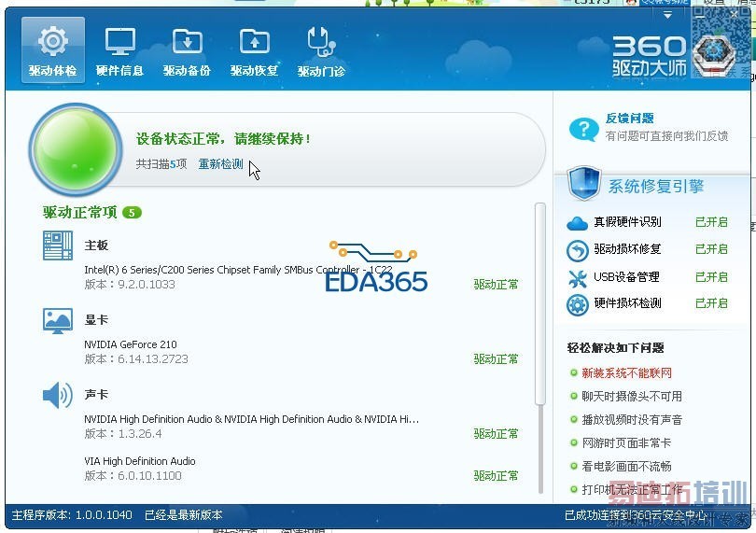Click 版本：1.3.26.4 version text
The width and height of the screenshot is (756, 533).
123,434
